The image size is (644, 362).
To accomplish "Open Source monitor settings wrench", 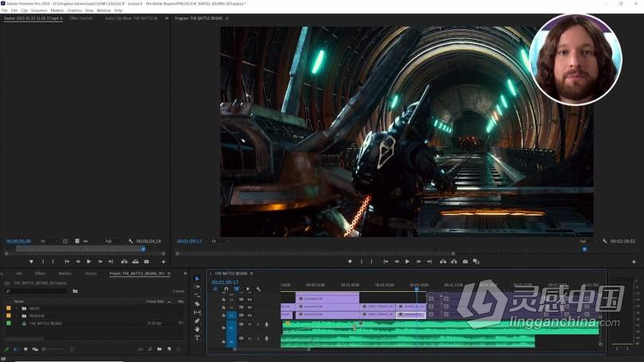I will [x=130, y=241].
